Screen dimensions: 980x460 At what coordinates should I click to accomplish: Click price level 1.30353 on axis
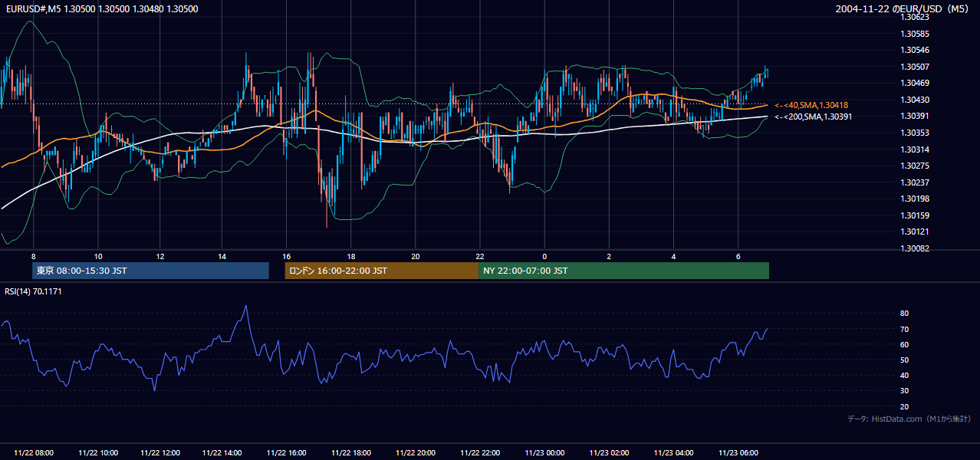click(x=915, y=133)
